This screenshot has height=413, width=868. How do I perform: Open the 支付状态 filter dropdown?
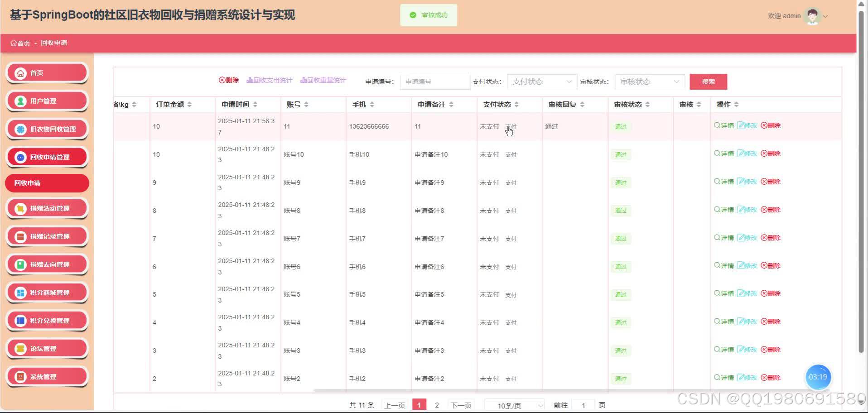click(541, 82)
